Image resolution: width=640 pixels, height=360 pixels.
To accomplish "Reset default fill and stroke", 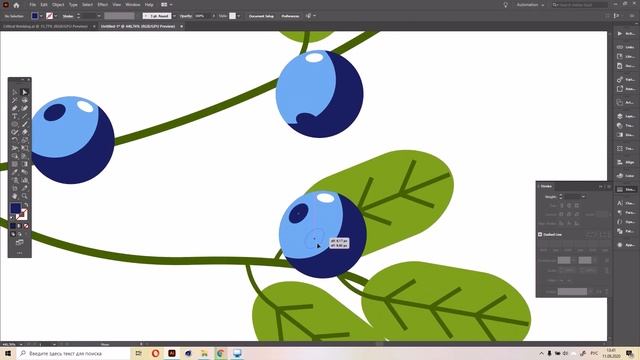I will (11, 218).
